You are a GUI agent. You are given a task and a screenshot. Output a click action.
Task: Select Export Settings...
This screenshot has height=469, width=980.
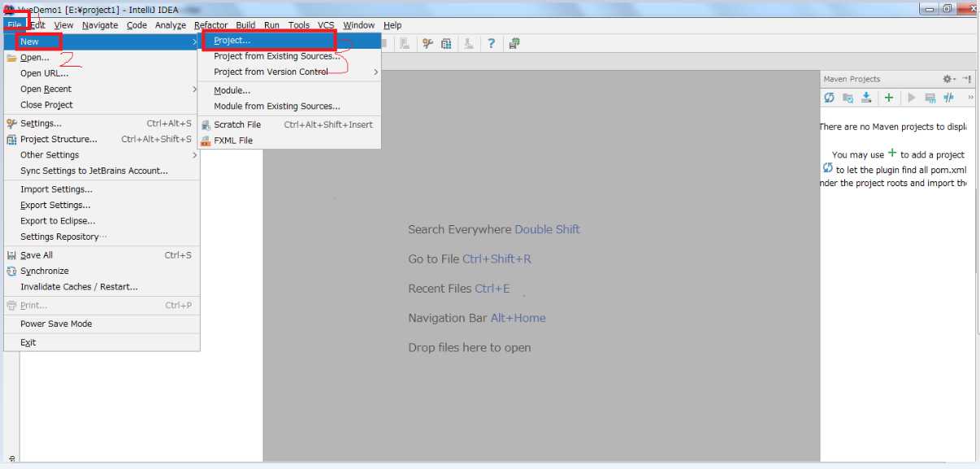[x=102, y=205]
